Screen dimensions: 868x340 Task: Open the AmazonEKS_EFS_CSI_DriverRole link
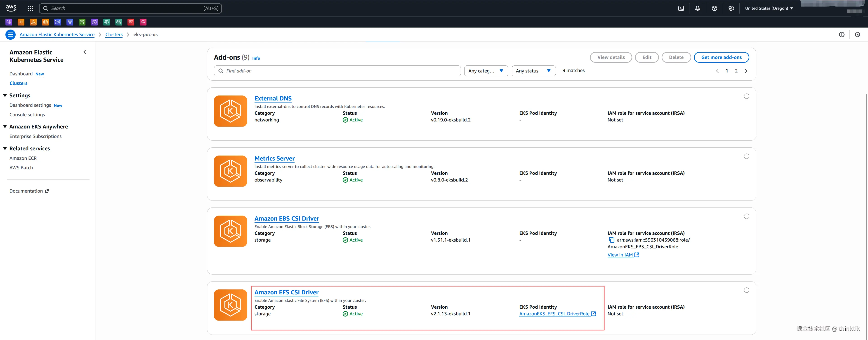coord(554,314)
